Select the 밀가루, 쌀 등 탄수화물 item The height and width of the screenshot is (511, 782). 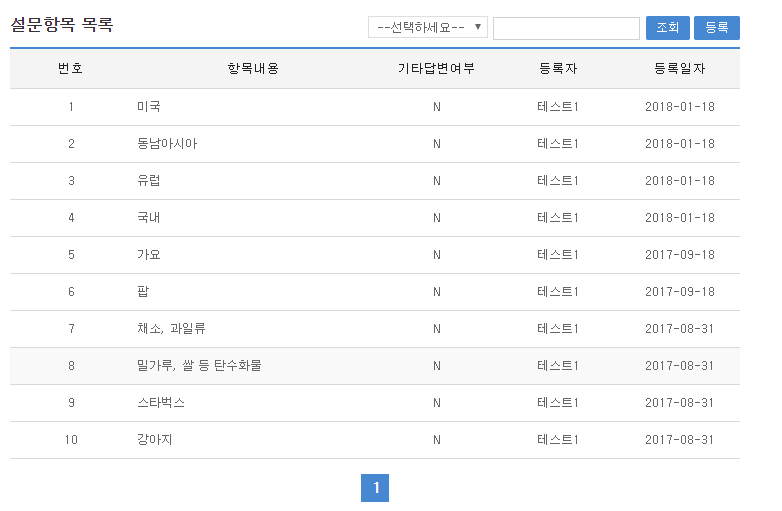[199, 366]
